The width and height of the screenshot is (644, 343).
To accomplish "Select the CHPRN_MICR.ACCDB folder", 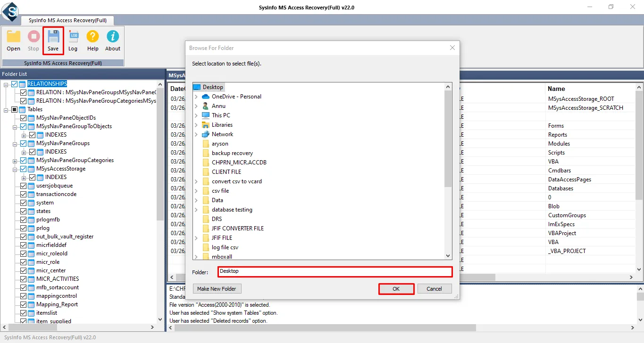I will coord(239,163).
